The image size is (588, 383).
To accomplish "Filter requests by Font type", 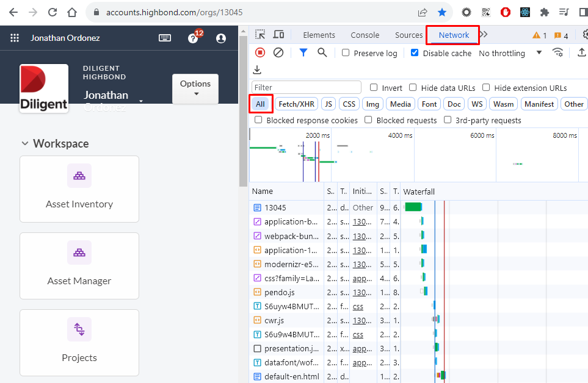I will tap(429, 104).
